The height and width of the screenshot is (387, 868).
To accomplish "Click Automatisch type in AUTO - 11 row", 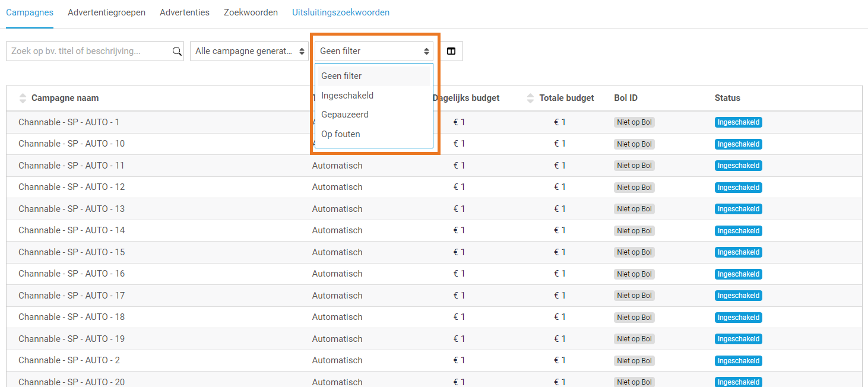I will pos(337,166).
